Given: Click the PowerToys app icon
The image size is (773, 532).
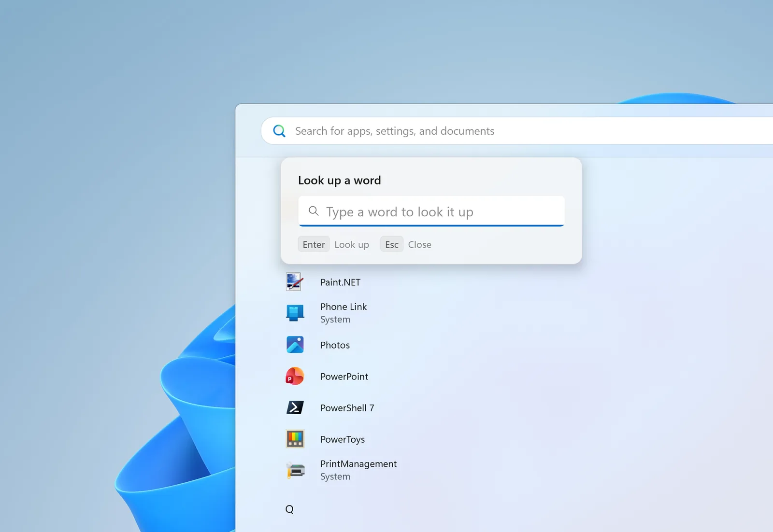Looking at the screenshot, I should [x=295, y=439].
